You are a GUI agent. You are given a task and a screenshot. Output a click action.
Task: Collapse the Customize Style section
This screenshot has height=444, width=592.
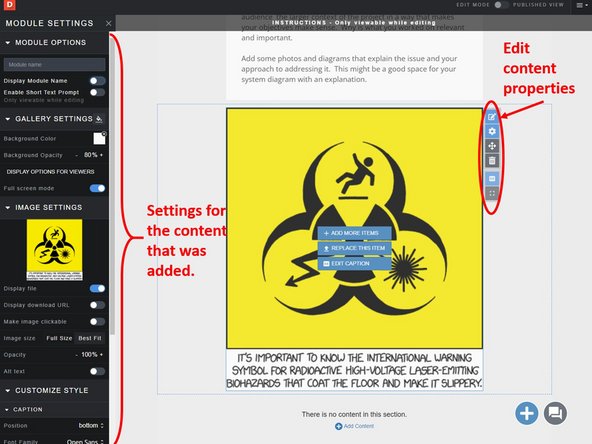[x=8, y=390]
